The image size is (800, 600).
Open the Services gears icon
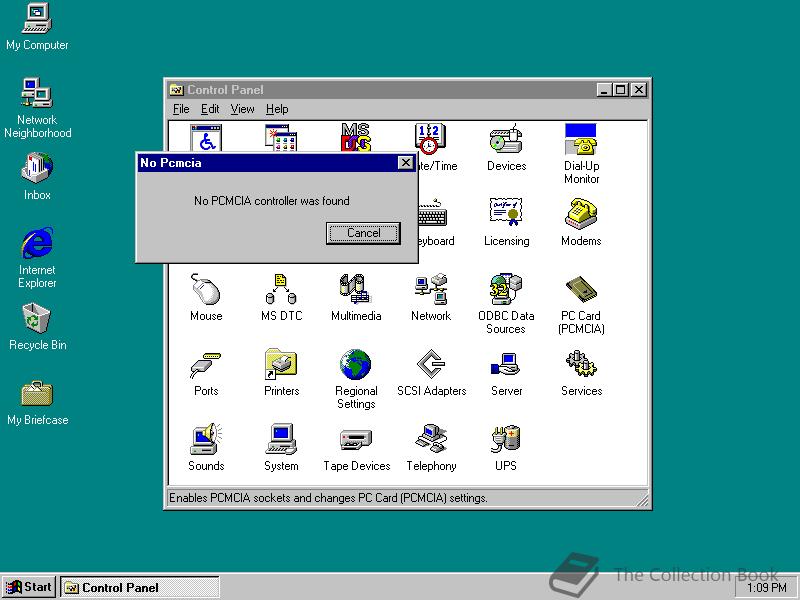click(581, 364)
